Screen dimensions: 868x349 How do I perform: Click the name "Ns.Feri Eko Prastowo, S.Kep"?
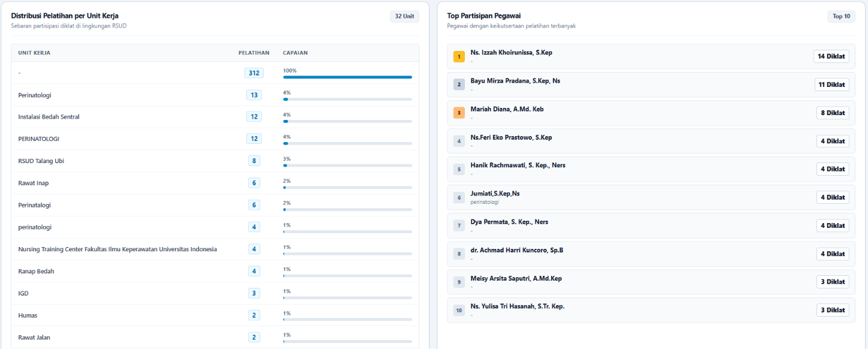(512, 137)
